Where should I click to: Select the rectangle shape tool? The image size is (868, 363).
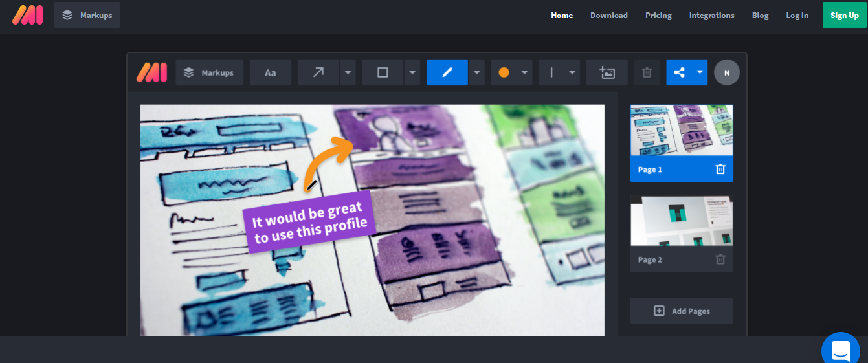click(x=383, y=72)
